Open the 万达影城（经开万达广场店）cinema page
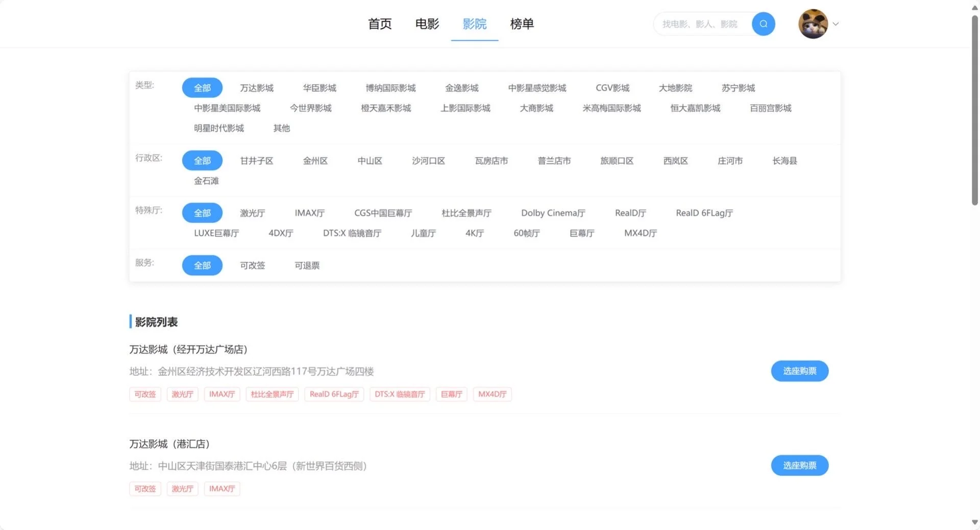Viewport: 980px width, 530px height. 188,349
